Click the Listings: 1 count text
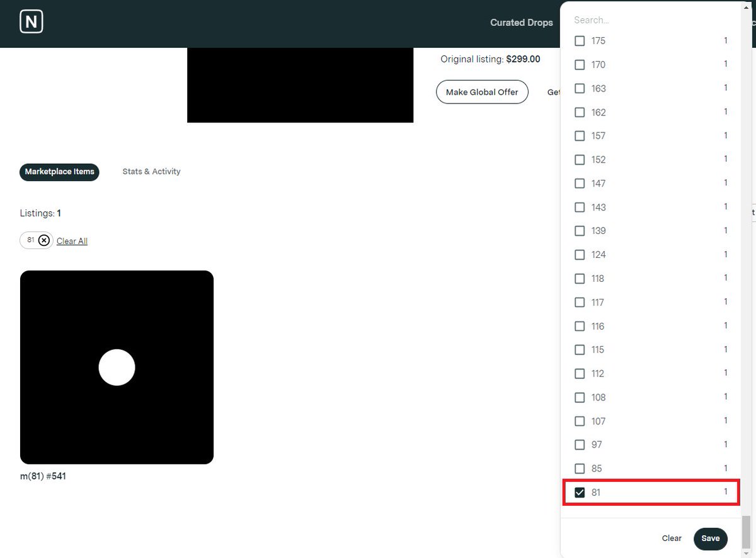 [40, 213]
